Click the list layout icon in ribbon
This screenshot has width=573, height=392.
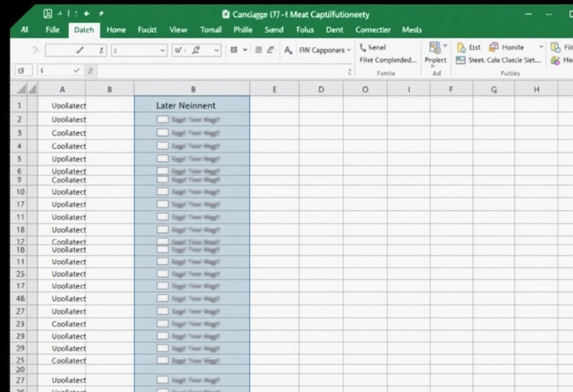click(234, 50)
